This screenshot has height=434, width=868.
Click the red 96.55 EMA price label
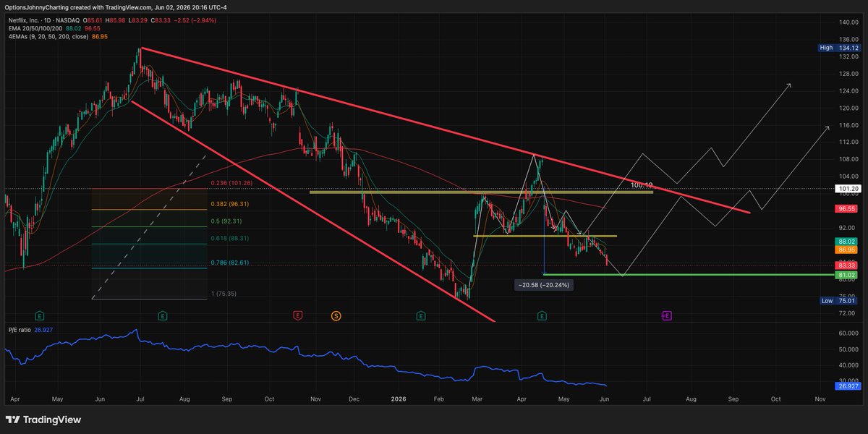pos(848,208)
